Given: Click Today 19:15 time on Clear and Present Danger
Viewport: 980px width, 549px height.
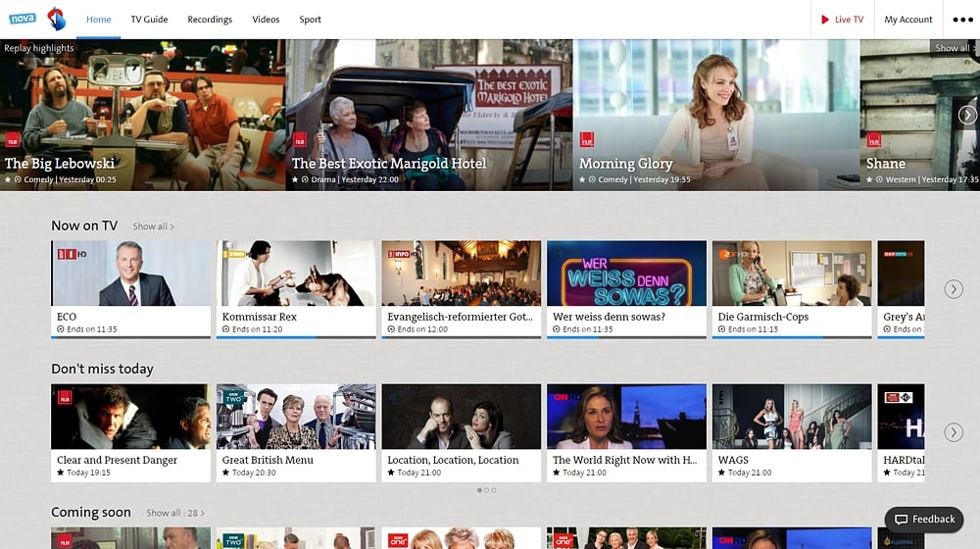Looking at the screenshot, I should coord(88,473).
